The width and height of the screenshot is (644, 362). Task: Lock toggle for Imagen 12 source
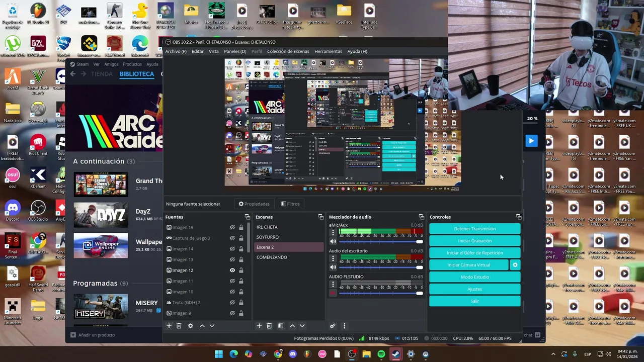click(241, 270)
